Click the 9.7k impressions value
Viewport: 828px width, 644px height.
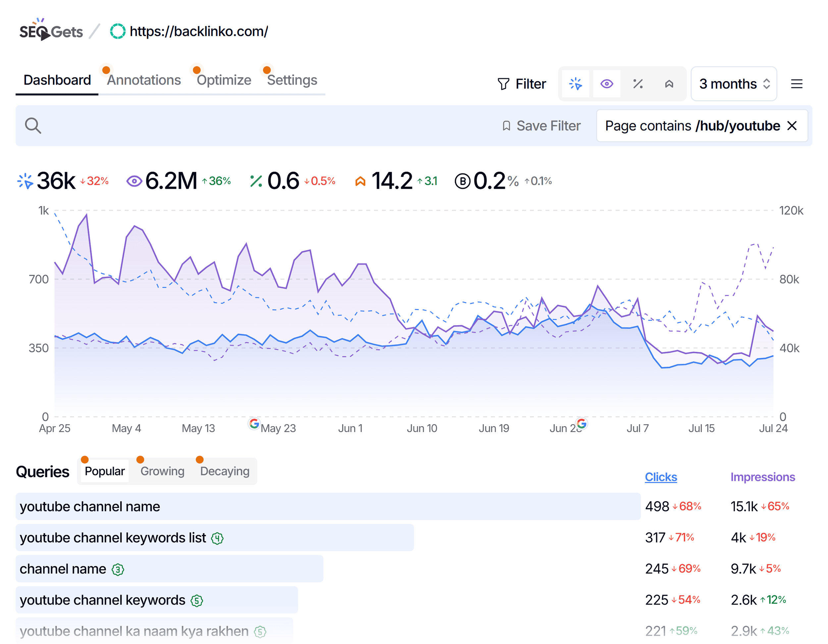point(743,569)
